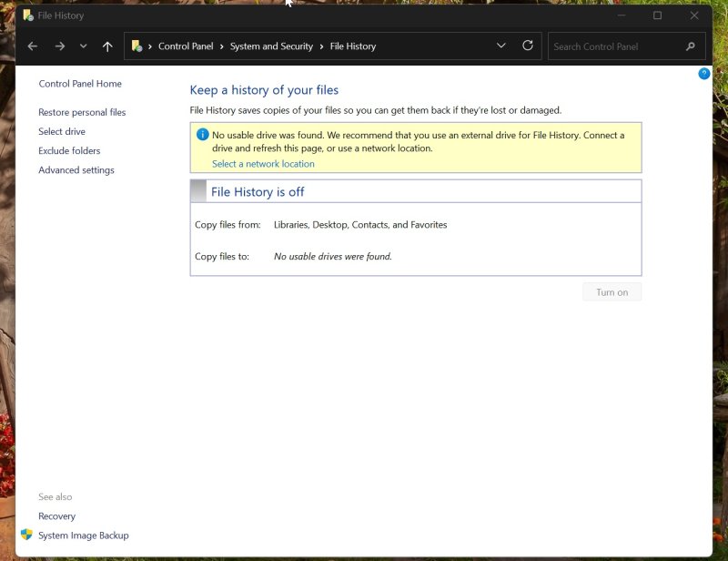Open Exclude folders
The width and height of the screenshot is (728, 561).
coord(69,150)
